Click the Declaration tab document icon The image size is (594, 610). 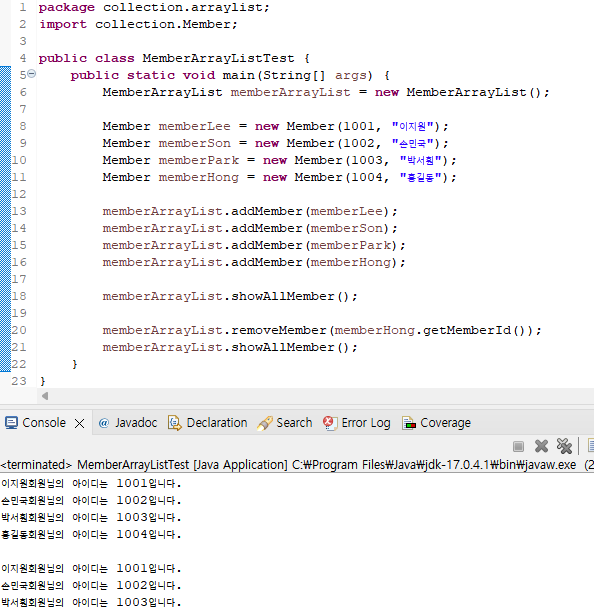[175, 423]
